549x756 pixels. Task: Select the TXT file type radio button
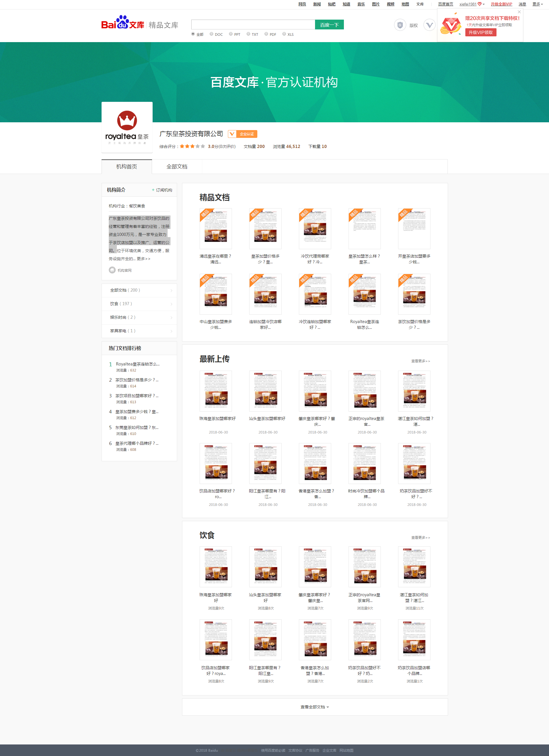click(x=248, y=34)
